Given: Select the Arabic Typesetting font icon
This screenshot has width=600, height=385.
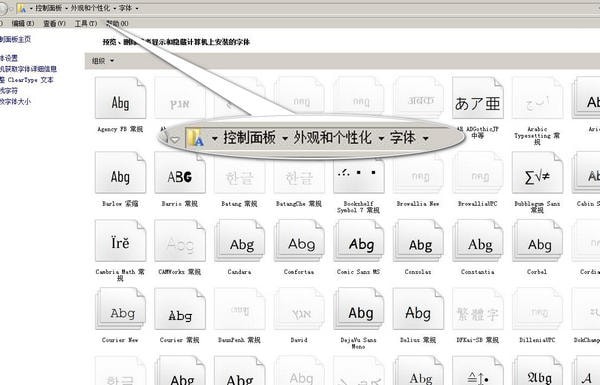Looking at the screenshot, I should [x=537, y=98].
